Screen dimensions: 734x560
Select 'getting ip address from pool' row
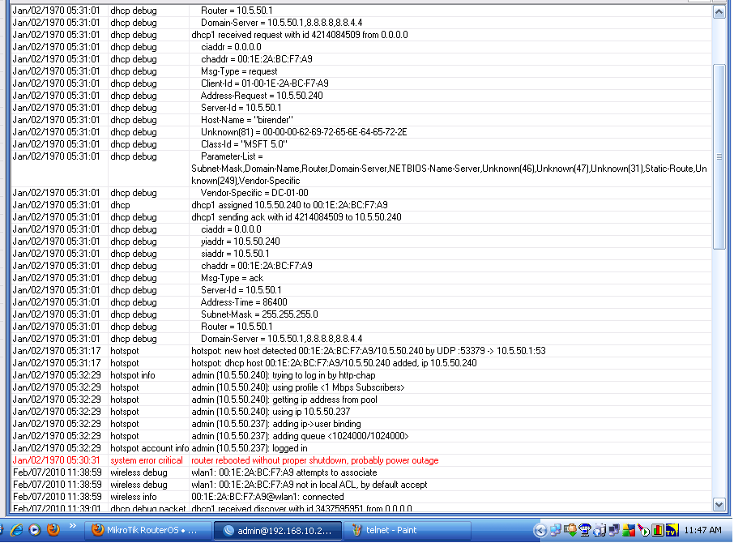click(x=361, y=400)
